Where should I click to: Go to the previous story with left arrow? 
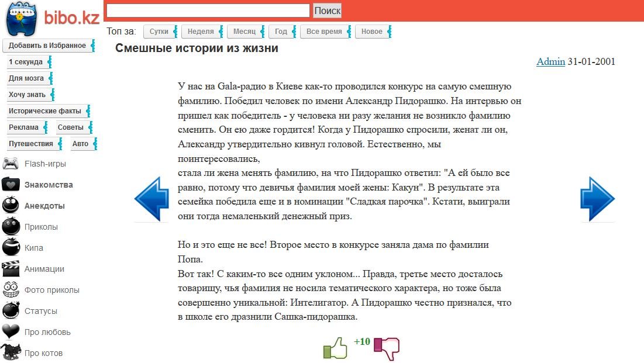(151, 199)
